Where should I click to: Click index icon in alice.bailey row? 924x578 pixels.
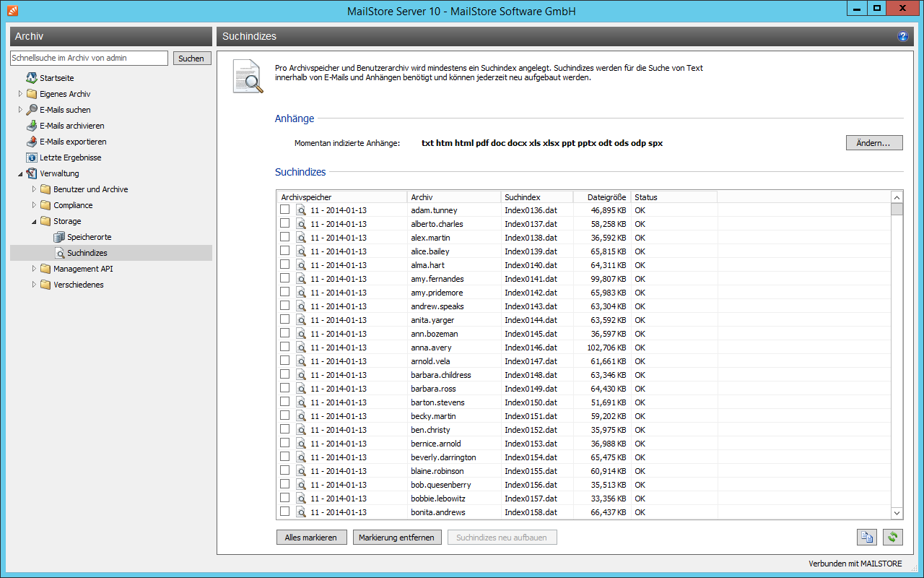pos(301,251)
